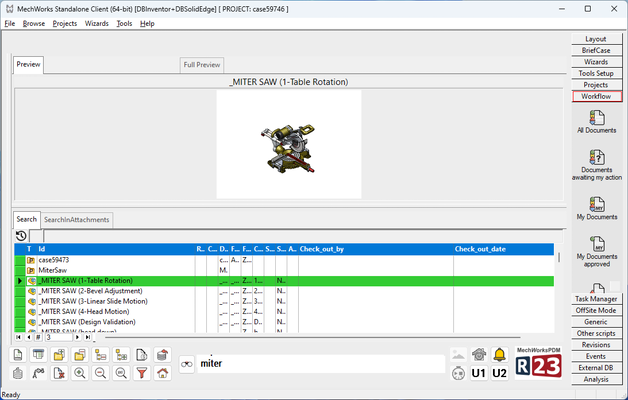Click the Tools Setup sidebar button
628x400 pixels.
[x=596, y=73]
